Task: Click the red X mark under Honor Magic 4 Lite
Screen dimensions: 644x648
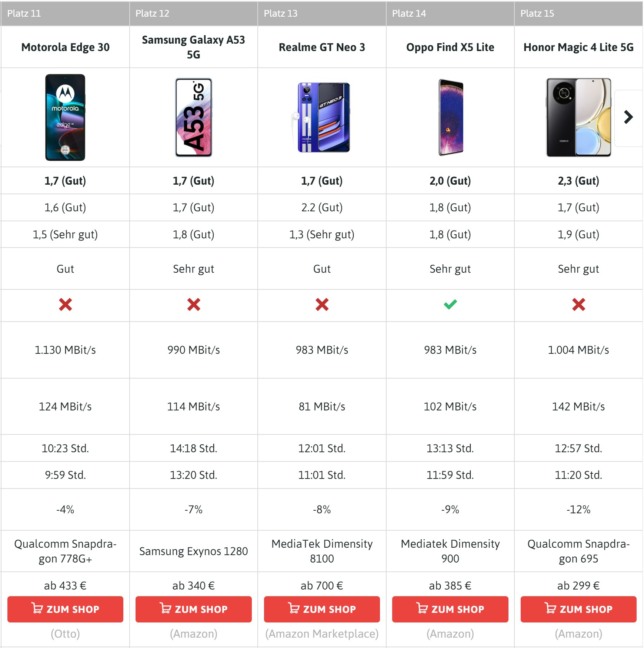Action: 578,305
